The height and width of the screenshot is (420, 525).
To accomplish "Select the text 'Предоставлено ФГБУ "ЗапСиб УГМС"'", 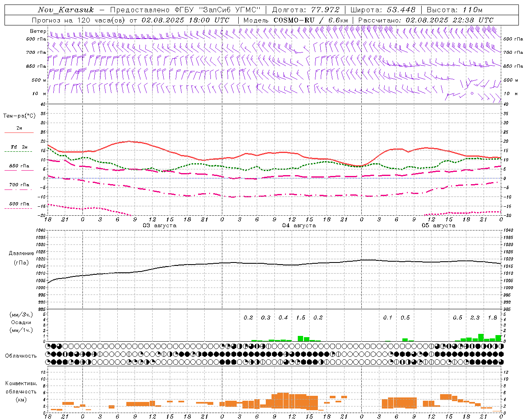I will pos(185,10).
